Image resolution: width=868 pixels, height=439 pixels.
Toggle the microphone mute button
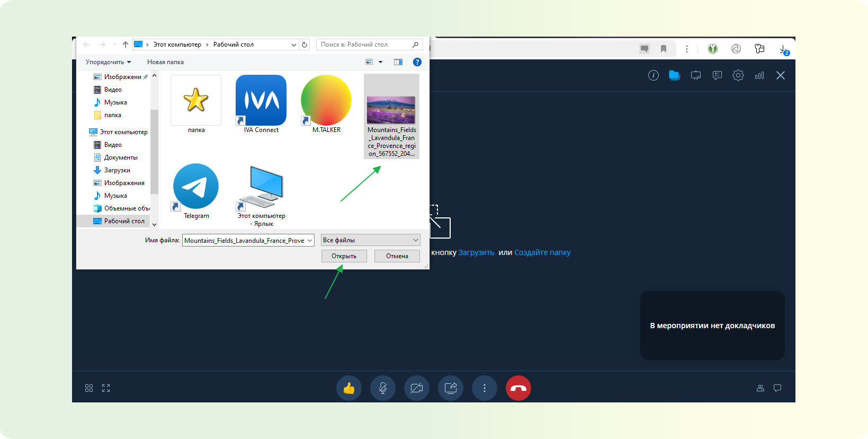(383, 389)
